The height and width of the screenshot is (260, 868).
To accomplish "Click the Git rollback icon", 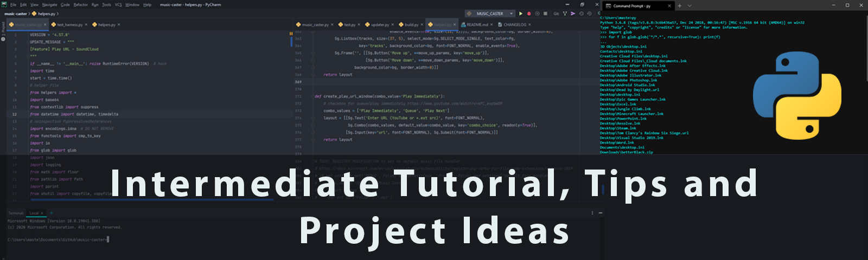I will click(x=590, y=14).
